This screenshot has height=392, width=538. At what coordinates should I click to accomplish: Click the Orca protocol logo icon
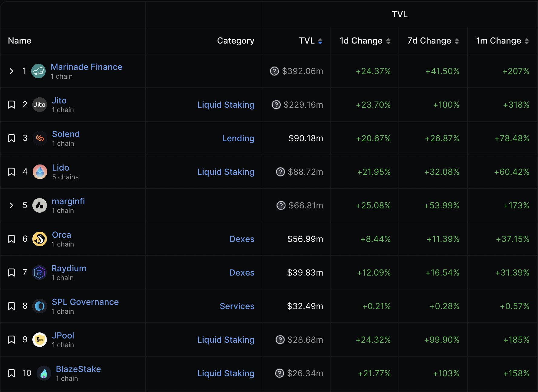40,239
